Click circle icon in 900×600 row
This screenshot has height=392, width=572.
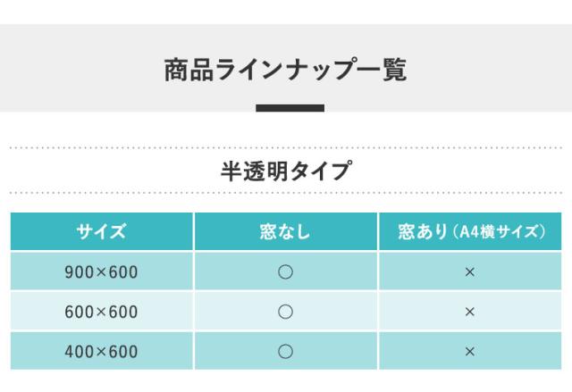coord(285,271)
